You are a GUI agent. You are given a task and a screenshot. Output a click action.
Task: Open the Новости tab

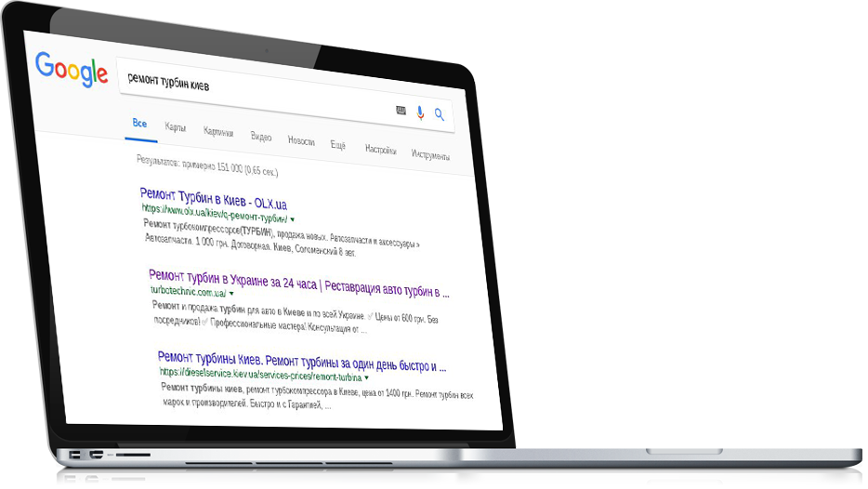coord(301,141)
